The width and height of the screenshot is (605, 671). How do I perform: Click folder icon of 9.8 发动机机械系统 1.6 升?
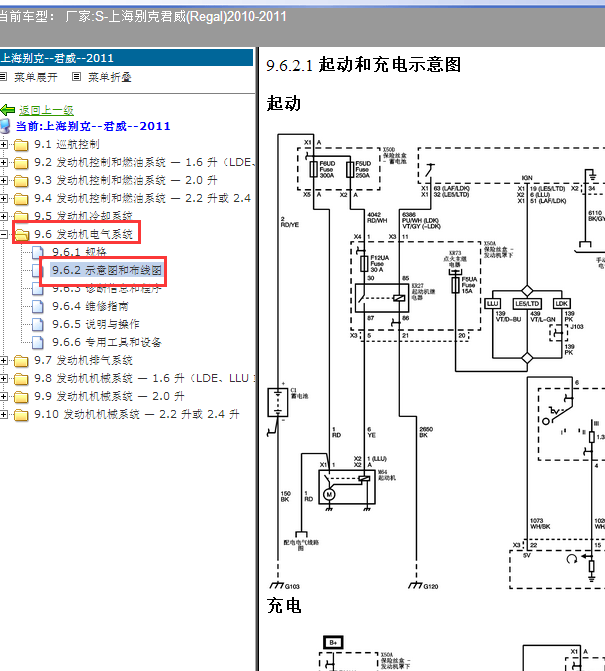(21, 379)
